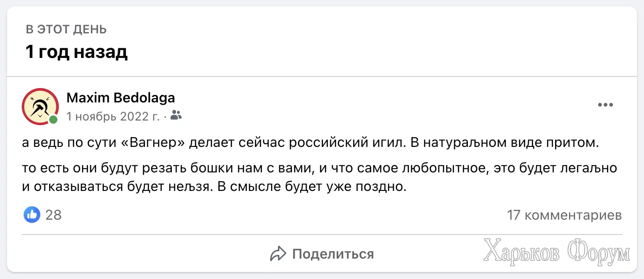Click the green online status dot
644x279 pixels.
(54, 120)
